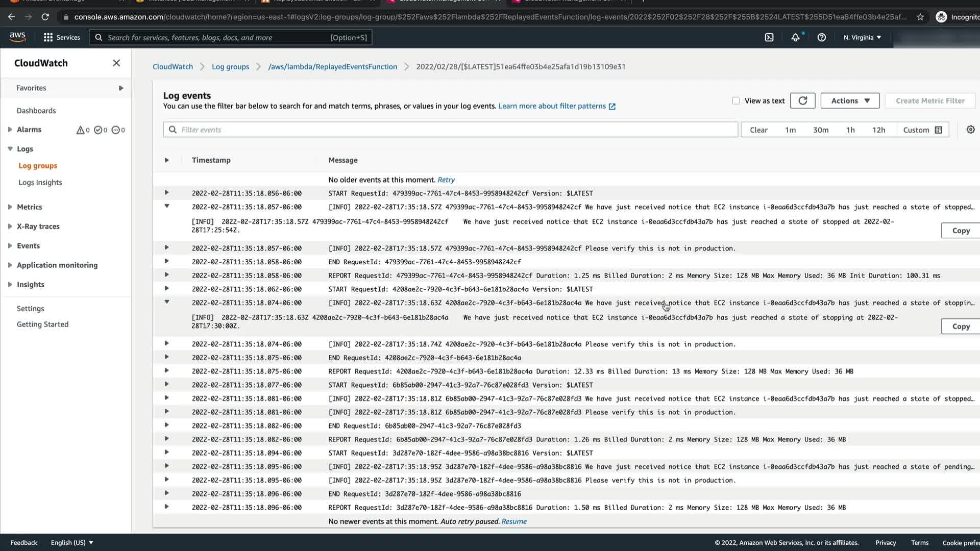Bookmark this page with star icon
The image size is (980, 551).
coord(920,17)
